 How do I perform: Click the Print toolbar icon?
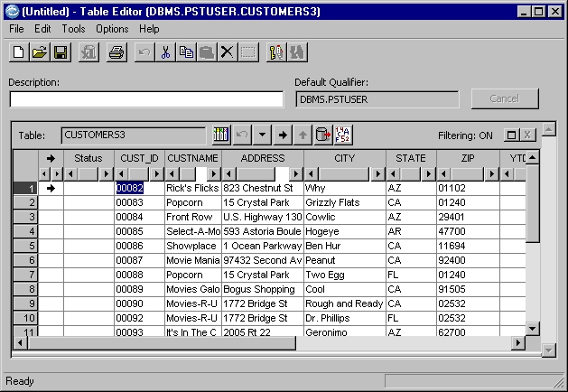(x=116, y=52)
